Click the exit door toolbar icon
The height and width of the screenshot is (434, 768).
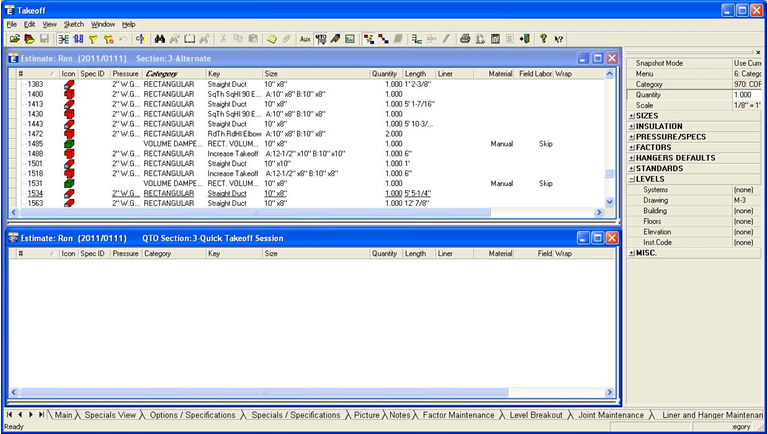525,39
